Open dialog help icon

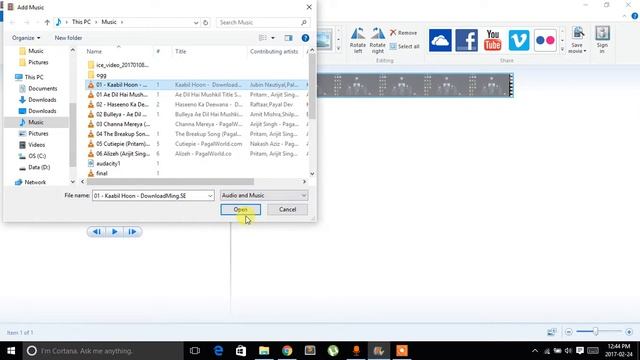305,38
